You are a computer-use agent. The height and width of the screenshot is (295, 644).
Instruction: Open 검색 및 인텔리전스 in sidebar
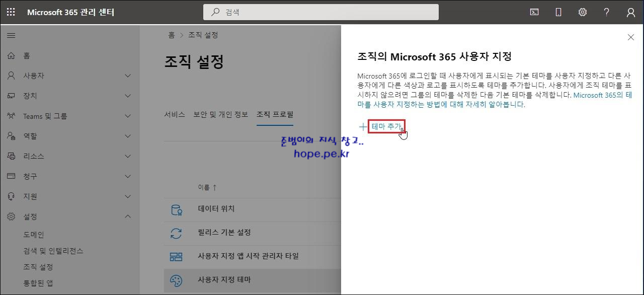53,251
